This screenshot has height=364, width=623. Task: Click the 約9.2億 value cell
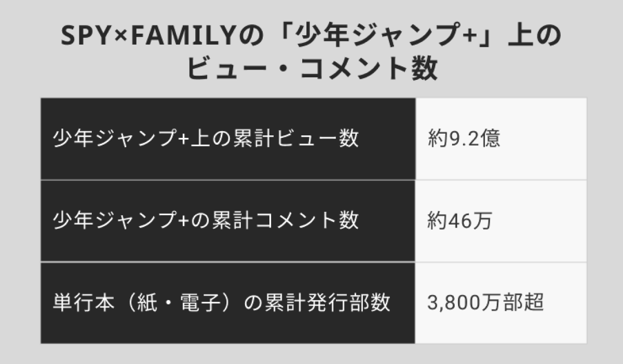[x=464, y=139]
